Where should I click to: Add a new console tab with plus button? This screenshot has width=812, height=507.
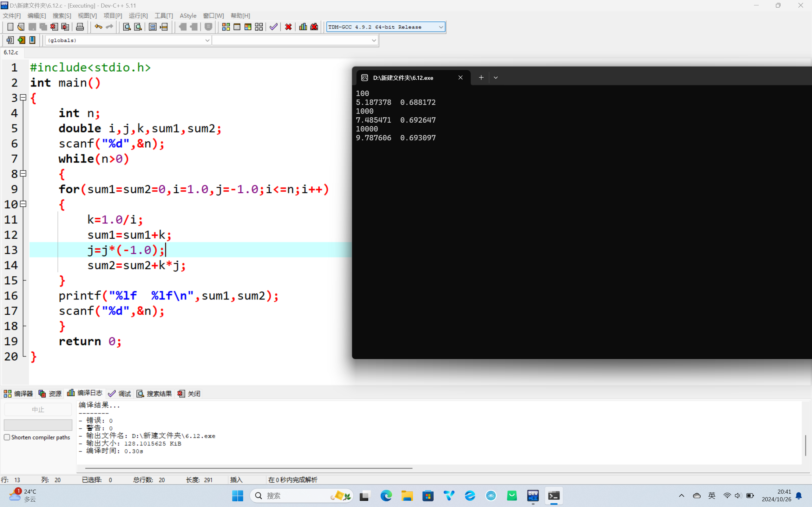pyautogui.click(x=481, y=78)
